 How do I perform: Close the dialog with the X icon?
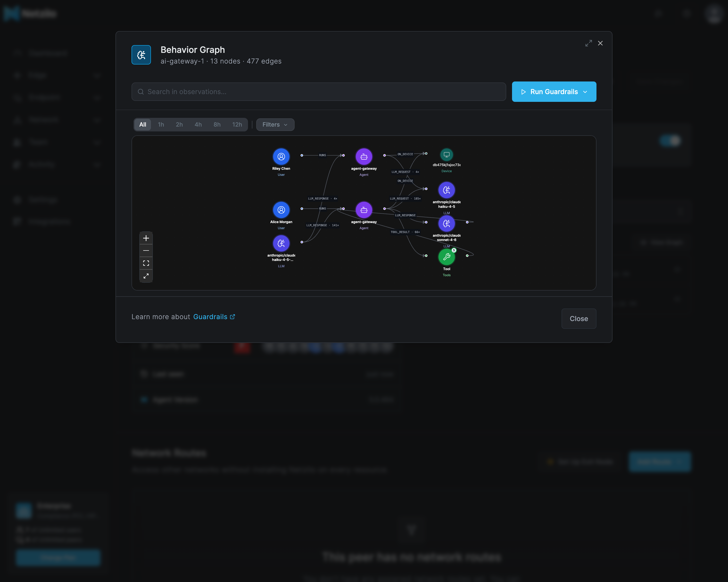(x=600, y=43)
